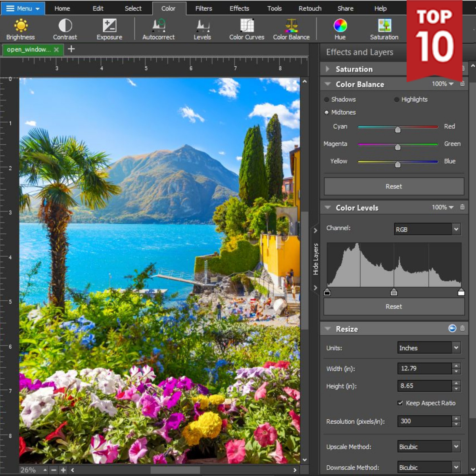Image resolution: width=476 pixels, height=476 pixels.
Task: Launch the Color Curves tool
Action: click(x=247, y=30)
